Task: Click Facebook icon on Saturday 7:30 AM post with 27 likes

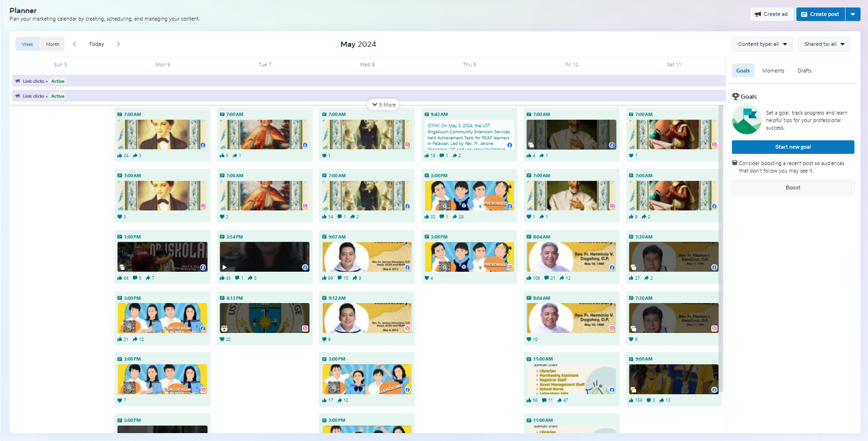Action: pos(714,267)
